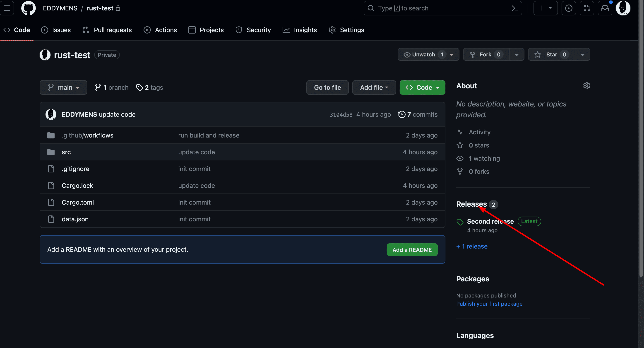644x348 pixels.
Task: Open the latest update code commit message
Action: coord(117,114)
